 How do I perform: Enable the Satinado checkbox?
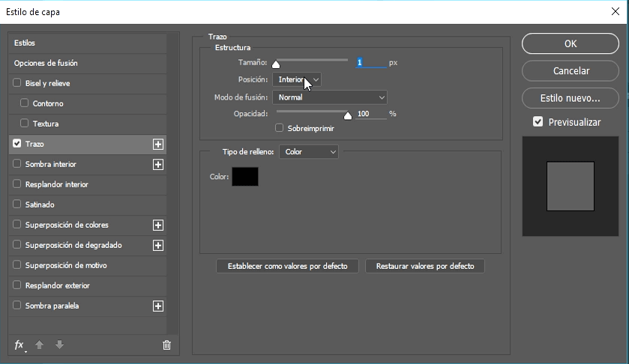tap(16, 204)
